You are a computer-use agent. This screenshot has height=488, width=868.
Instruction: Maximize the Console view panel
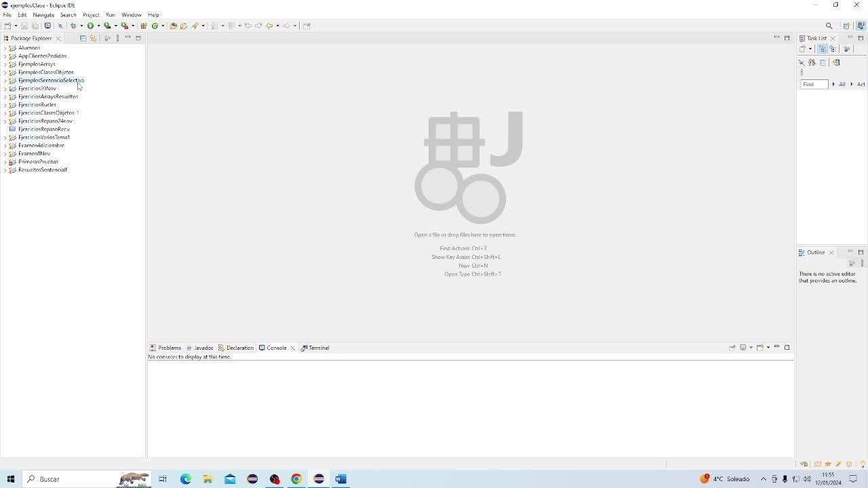pos(787,348)
